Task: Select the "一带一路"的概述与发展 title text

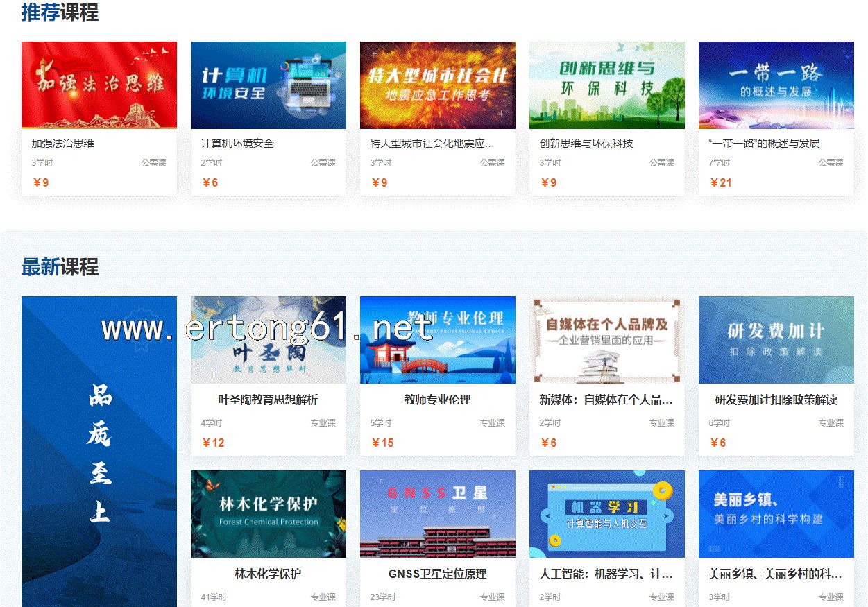Action: point(764,144)
